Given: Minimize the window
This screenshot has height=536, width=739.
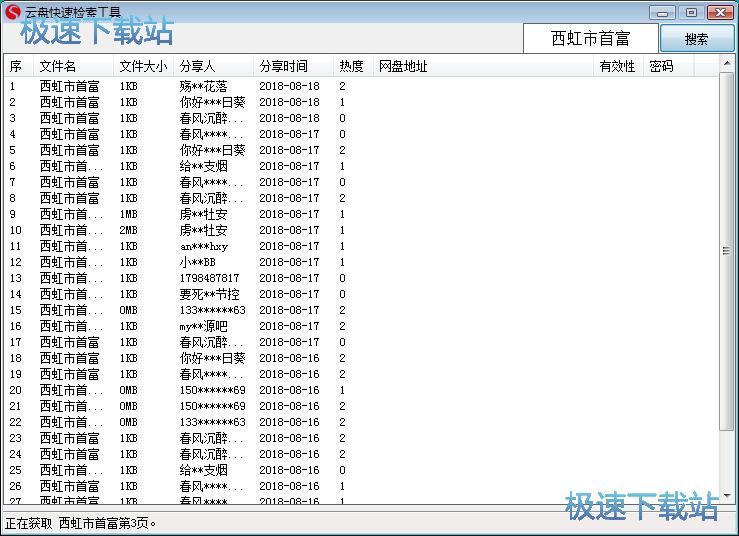Looking at the screenshot, I should pos(662,12).
